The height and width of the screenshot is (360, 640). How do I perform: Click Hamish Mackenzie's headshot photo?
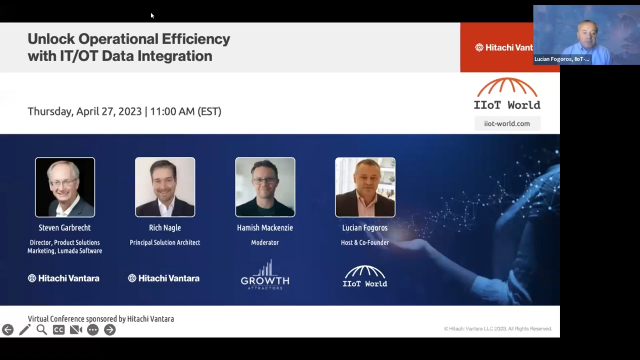click(265, 187)
